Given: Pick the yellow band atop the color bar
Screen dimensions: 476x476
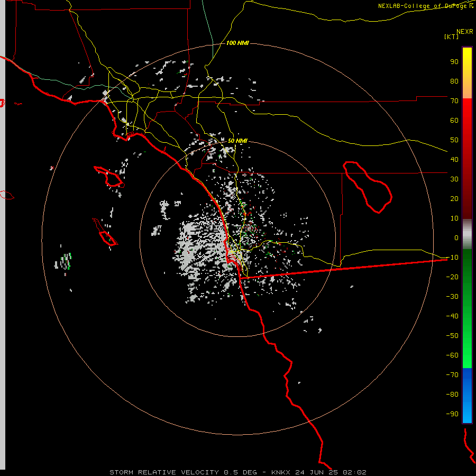Looking at the screenshot, I should 467,73.
